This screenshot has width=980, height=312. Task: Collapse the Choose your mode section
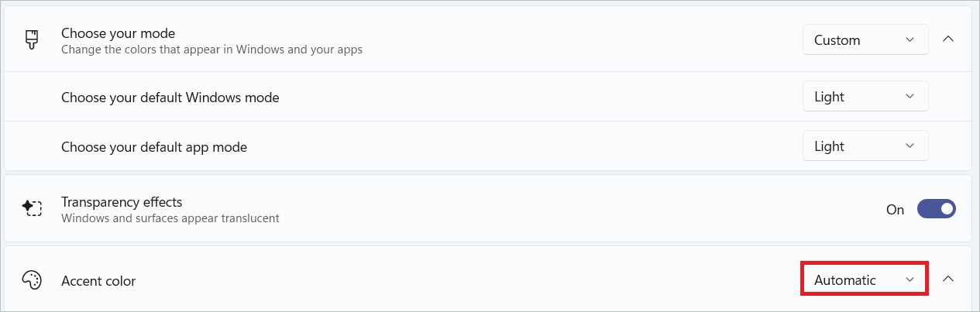[947, 39]
